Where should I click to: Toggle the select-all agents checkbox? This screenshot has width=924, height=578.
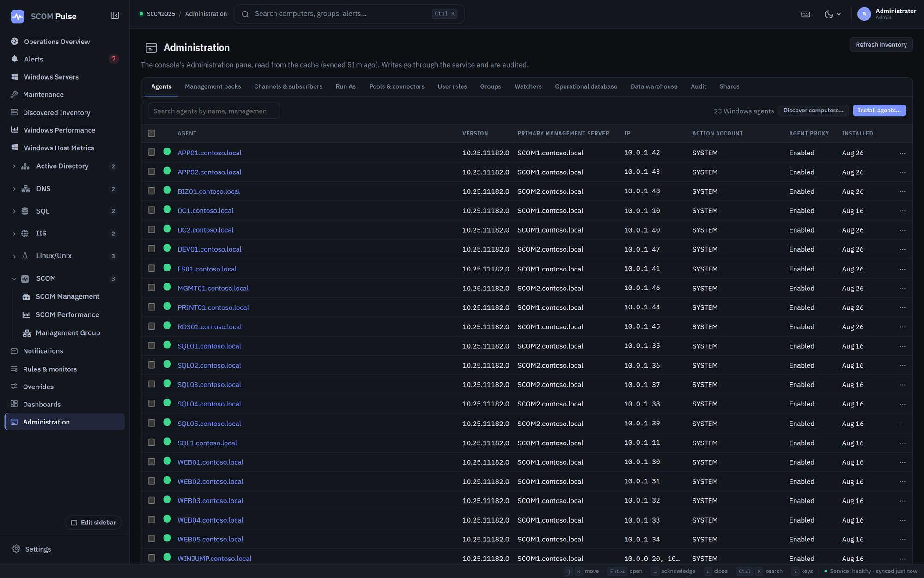coord(152,134)
